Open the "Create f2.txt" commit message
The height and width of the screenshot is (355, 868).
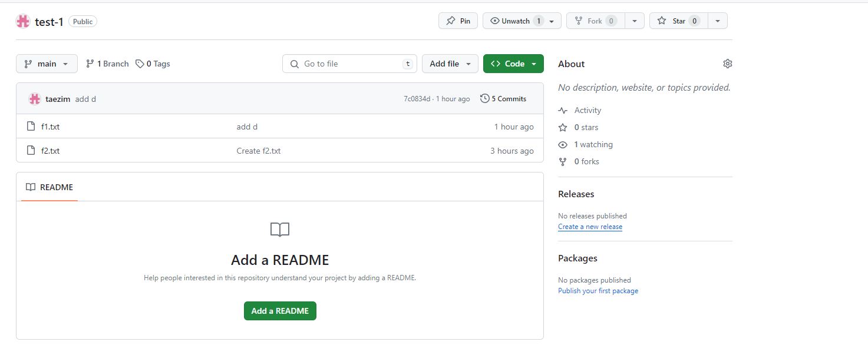click(259, 151)
